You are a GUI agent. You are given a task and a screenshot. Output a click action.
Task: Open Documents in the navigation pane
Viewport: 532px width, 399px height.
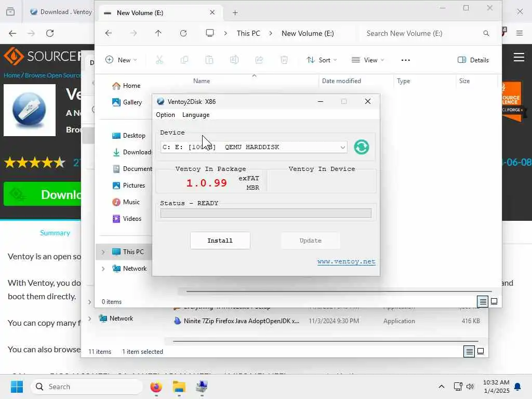tap(131, 169)
